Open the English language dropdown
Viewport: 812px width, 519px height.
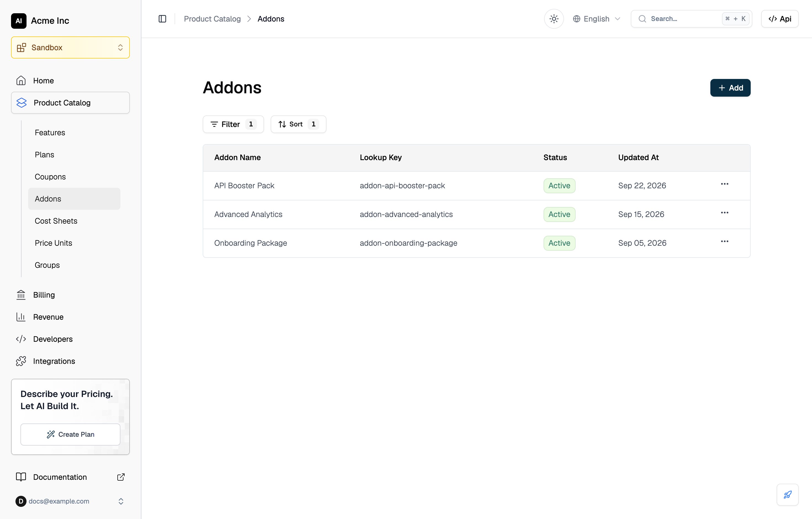coord(597,19)
